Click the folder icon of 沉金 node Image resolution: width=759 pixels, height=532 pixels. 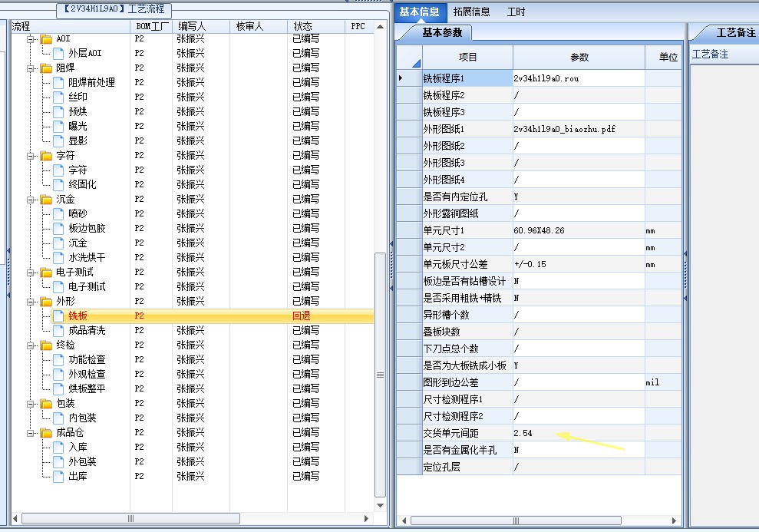(46, 200)
